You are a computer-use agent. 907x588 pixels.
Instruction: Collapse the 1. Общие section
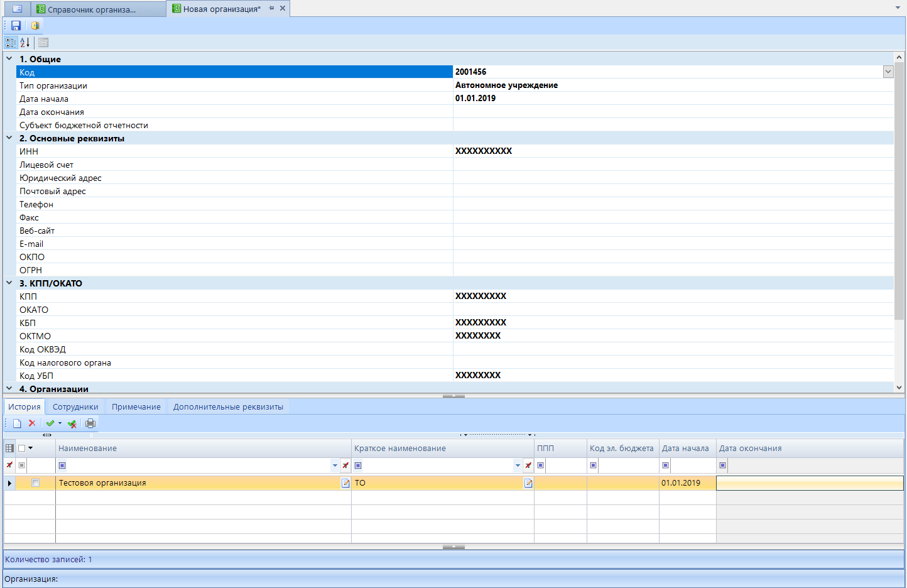click(x=9, y=58)
